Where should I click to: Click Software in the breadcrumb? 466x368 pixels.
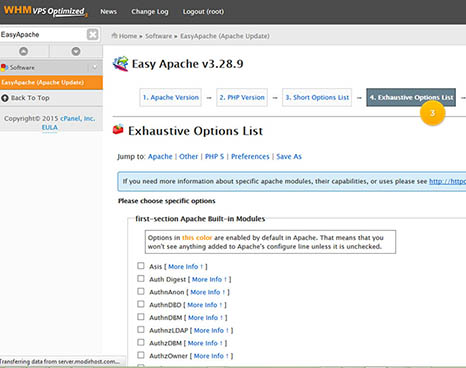tap(159, 36)
